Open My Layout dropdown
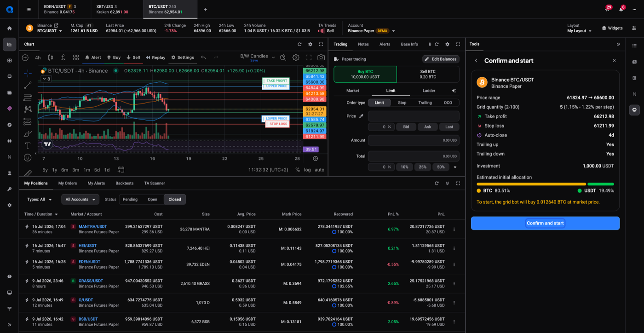644x333 pixels. pos(579,31)
